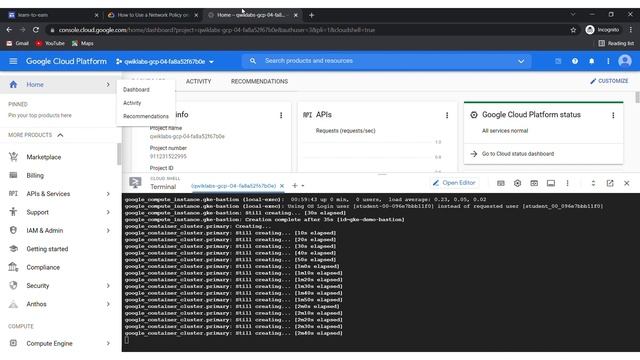Open the Chrome three-dot menu
This screenshot has height=360, width=640.
(x=631, y=30)
